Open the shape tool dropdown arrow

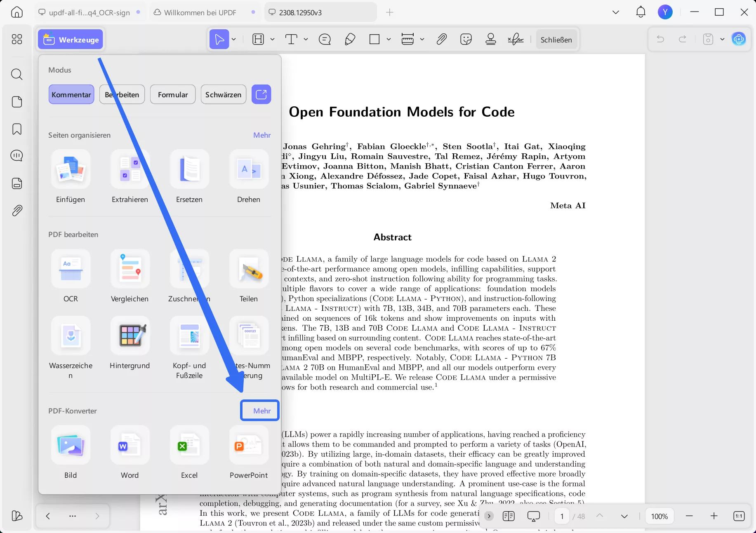pyautogui.click(x=388, y=39)
